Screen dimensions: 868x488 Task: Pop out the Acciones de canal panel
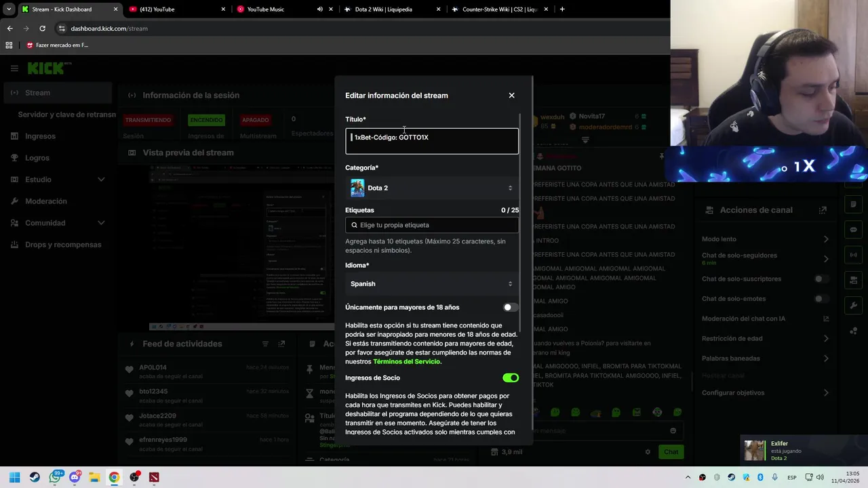click(x=823, y=210)
